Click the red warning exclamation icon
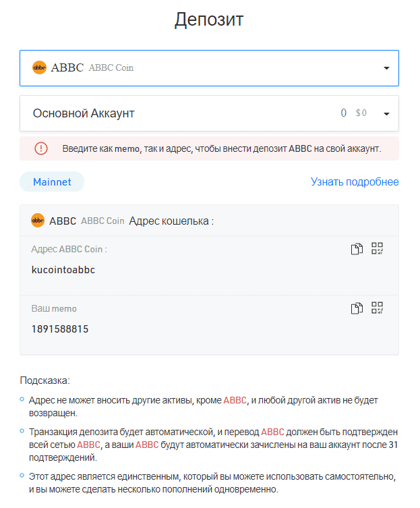The width and height of the screenshot is (420, 508). (x=41, y=148)
